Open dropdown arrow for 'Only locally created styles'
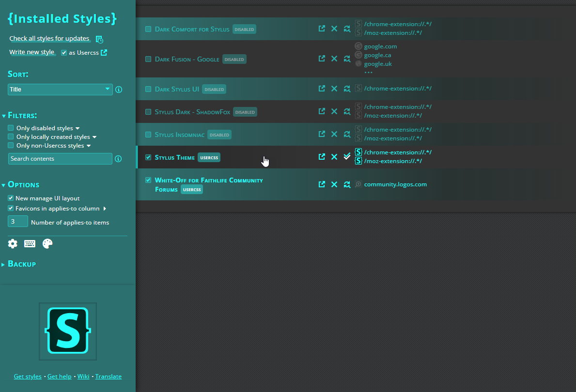The width and height of the screenshot is (576, 392). [x=94, y=137]
